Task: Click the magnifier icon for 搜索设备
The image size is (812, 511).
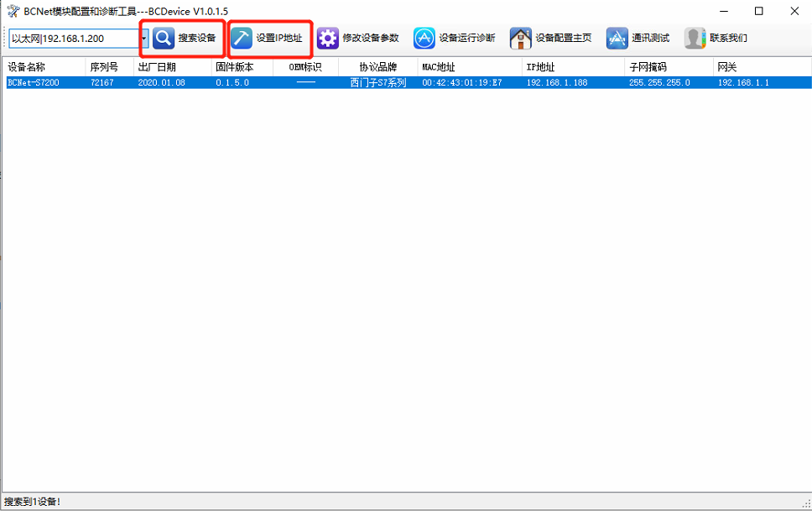Action: point(164,39)
